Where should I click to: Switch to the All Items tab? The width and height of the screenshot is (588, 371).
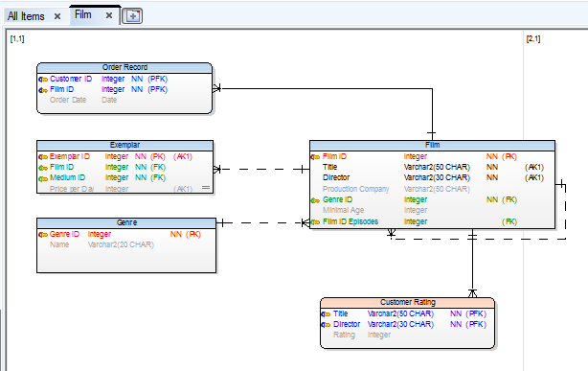26,16
